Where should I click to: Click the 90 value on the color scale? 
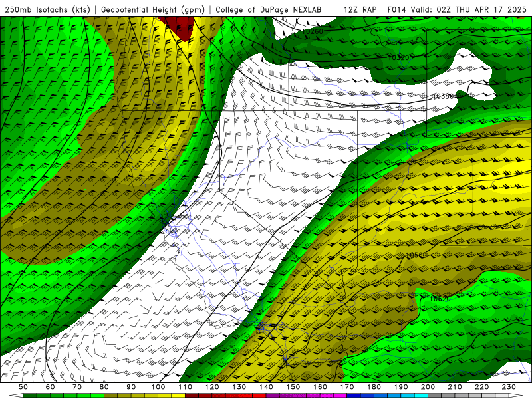131,387
